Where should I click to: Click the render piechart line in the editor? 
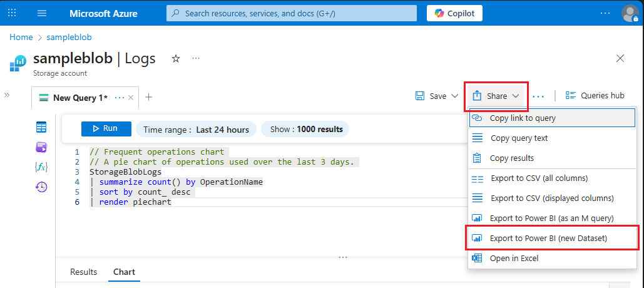[130, 202]
